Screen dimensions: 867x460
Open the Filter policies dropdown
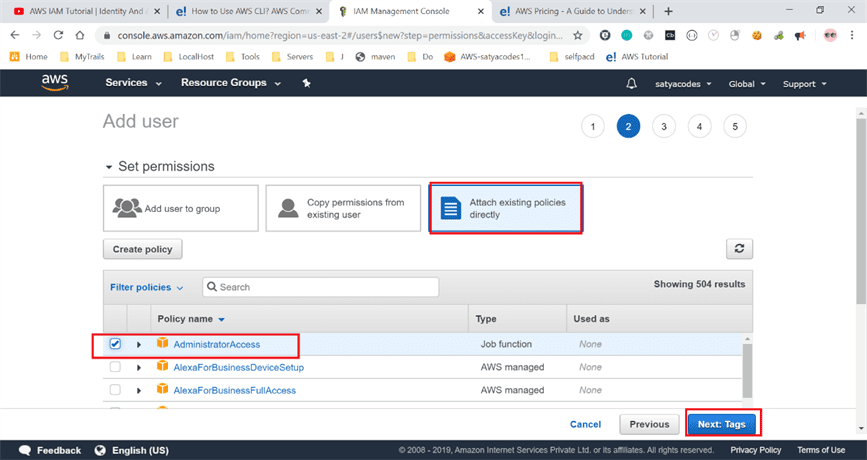click(147, 288)
